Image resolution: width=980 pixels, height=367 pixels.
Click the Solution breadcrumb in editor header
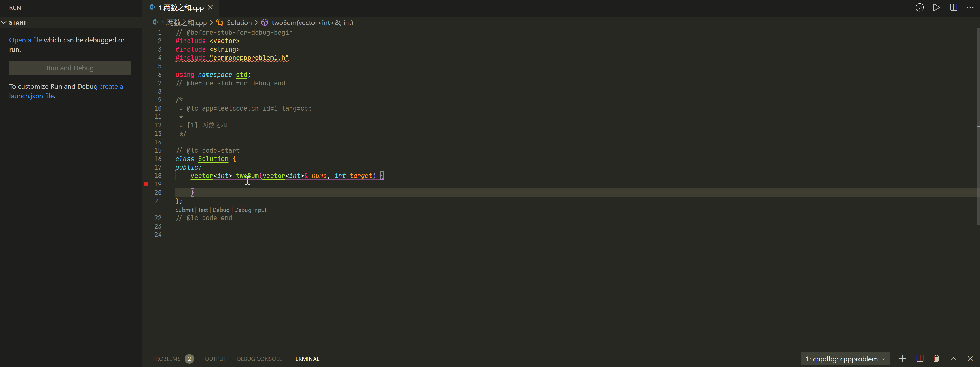[x=239, y=22]
